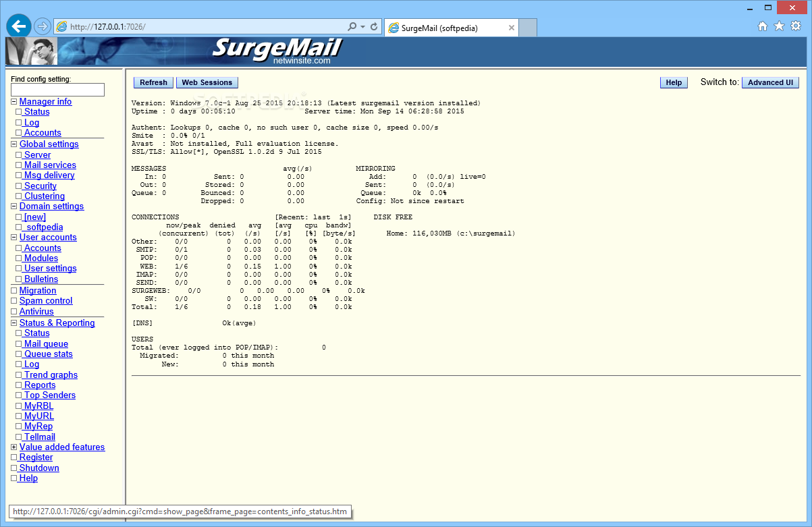
Task: Click the browser Forward arrow button
Action: point(43,27)
